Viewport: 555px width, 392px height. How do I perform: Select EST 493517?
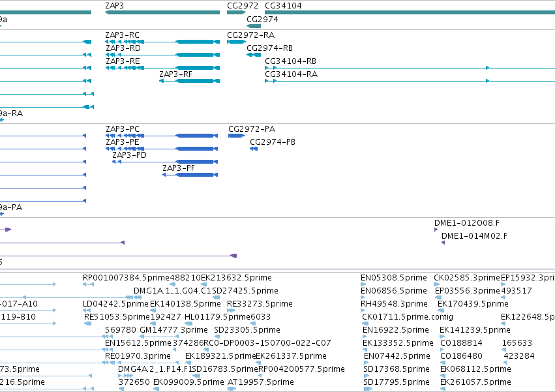pyautogui.click(x=517, y=291)
